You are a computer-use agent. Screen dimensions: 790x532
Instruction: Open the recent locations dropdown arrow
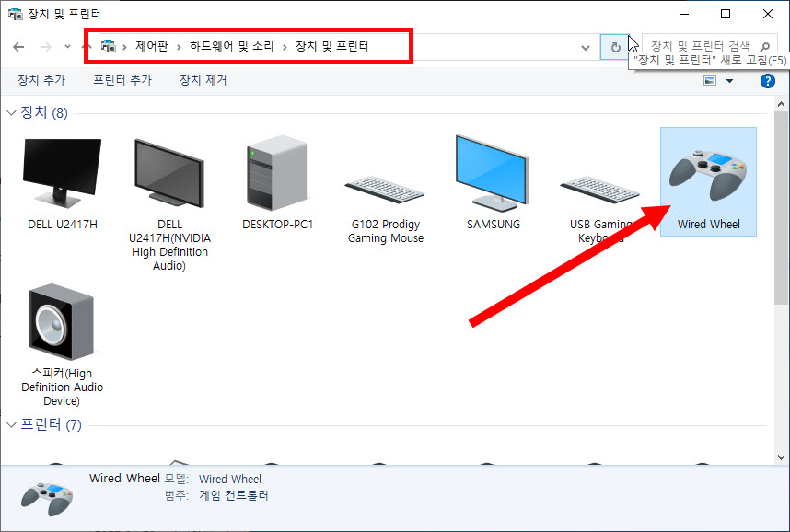pos(67,47)
